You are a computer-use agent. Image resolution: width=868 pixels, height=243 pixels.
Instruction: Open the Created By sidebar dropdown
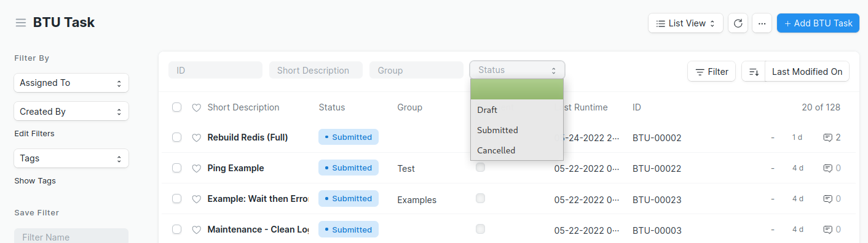coord(71,112)
